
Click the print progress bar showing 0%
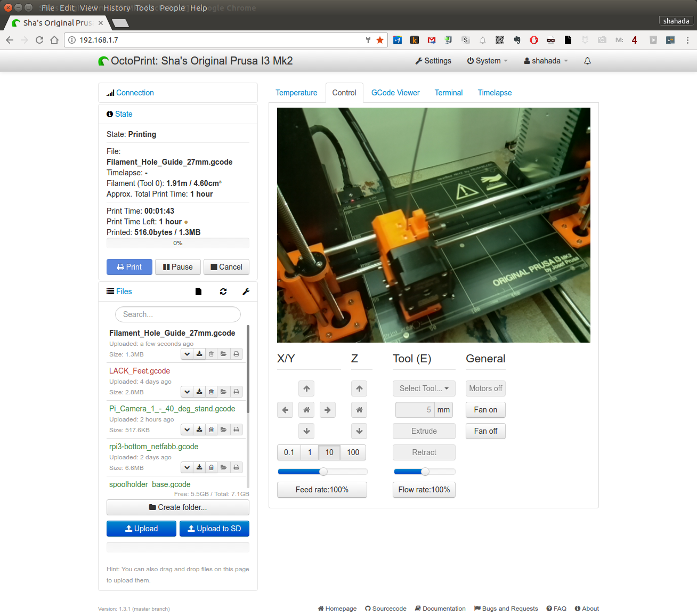point(178,243)
